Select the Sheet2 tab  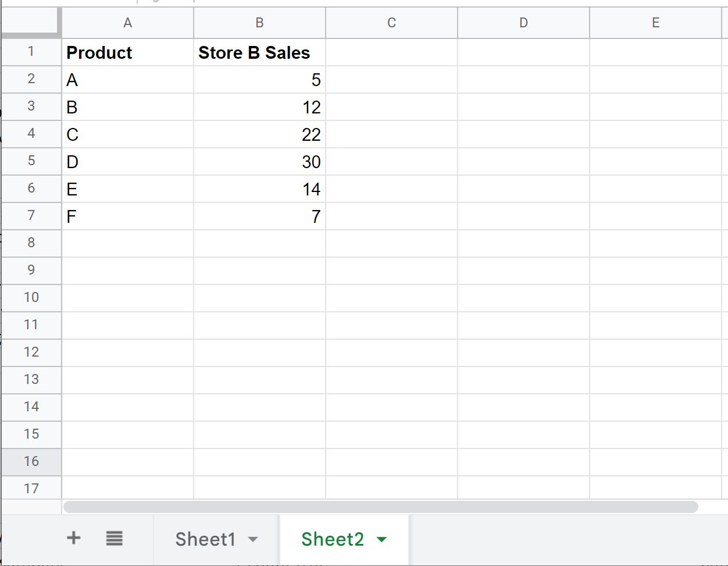(332, 539)
